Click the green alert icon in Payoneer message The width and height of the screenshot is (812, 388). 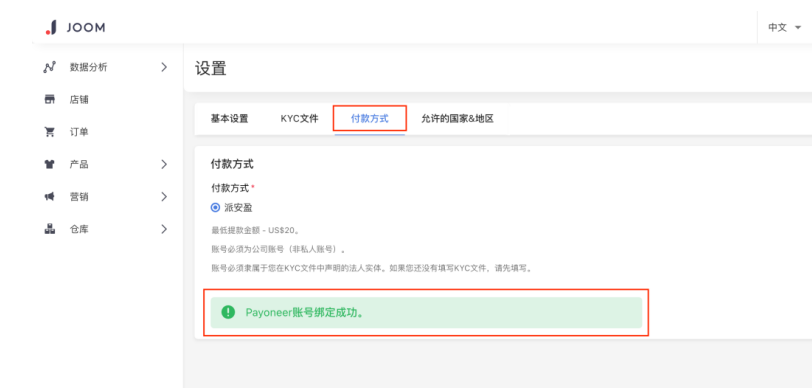tap(228, 312)
